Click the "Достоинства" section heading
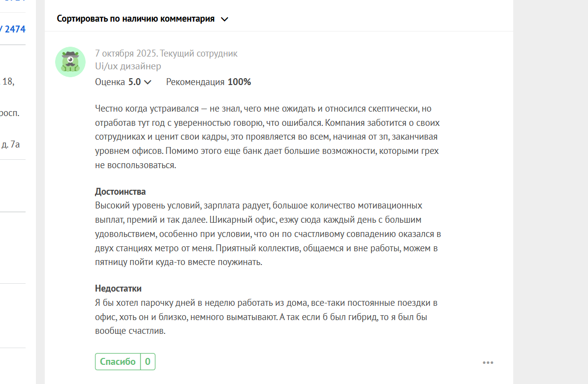The image size is (588, 384). tap(120, 192)
